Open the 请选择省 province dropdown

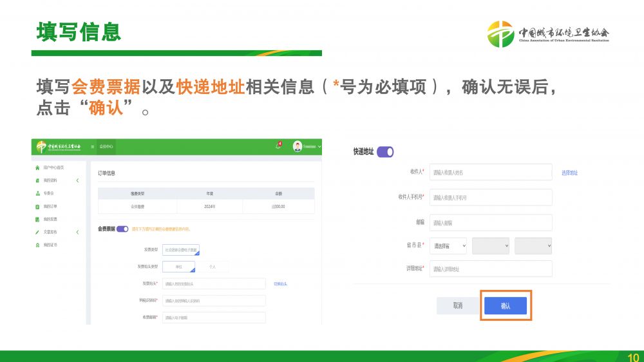[x=449, y=245]
